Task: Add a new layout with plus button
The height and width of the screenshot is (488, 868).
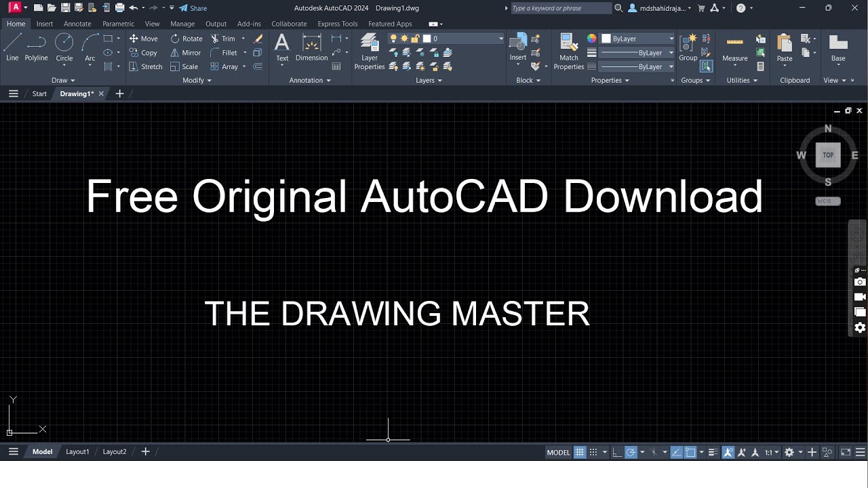Action: pyautogui.click(x=145, y=451)
